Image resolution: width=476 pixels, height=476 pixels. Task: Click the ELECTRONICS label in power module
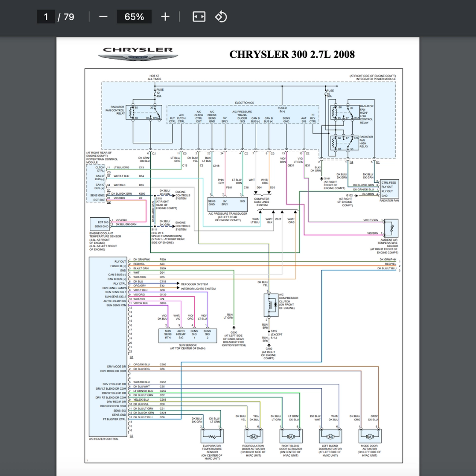tap(244, 103)
